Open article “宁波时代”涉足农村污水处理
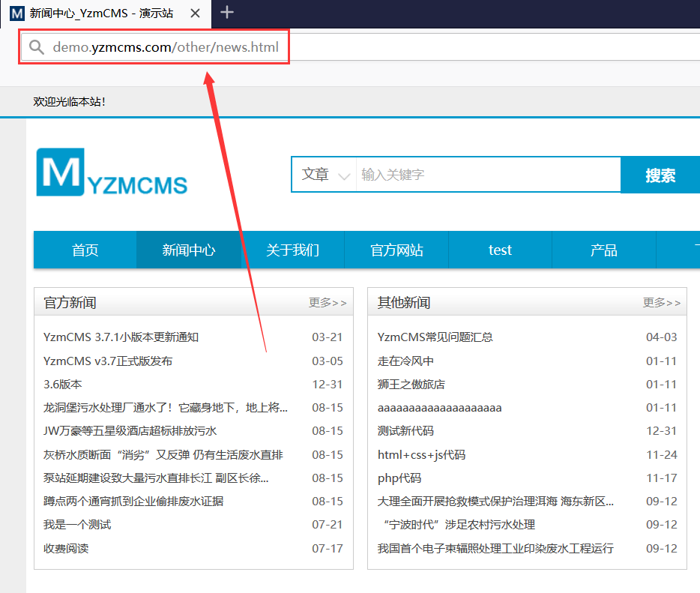 459,525
